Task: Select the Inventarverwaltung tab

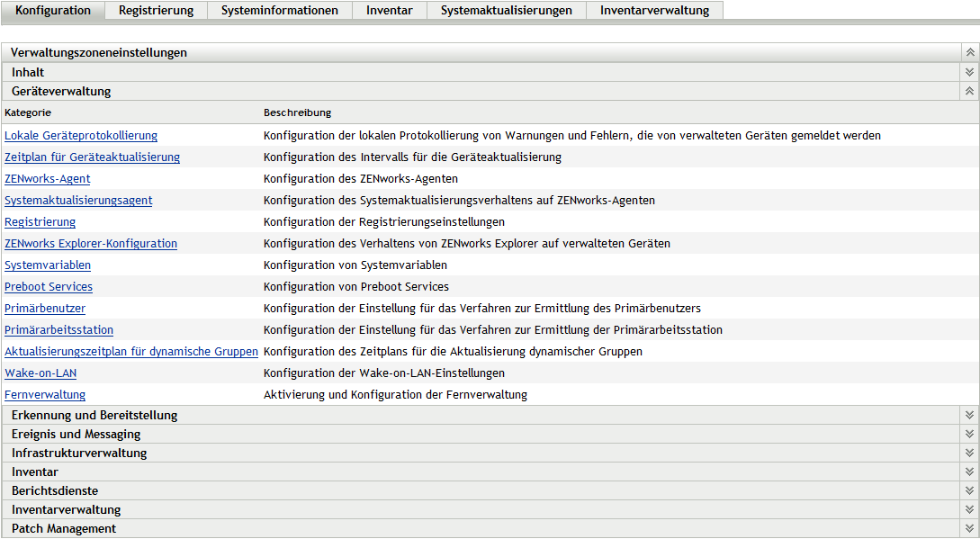Action: 654,11
